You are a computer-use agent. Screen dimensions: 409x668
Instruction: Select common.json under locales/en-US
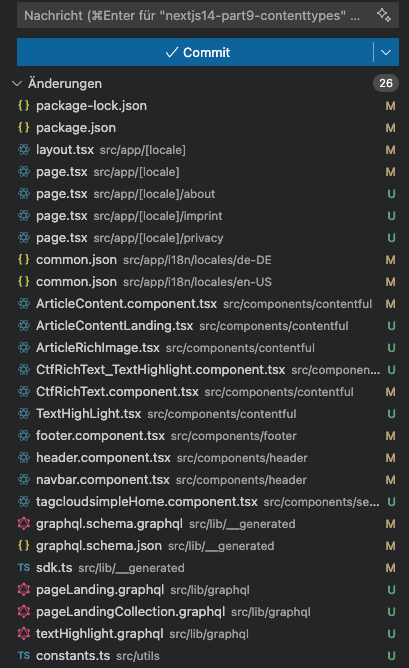[76, 282]
